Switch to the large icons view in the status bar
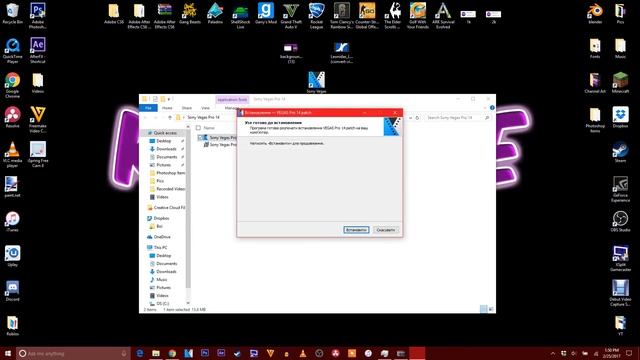 click(491, 309)
